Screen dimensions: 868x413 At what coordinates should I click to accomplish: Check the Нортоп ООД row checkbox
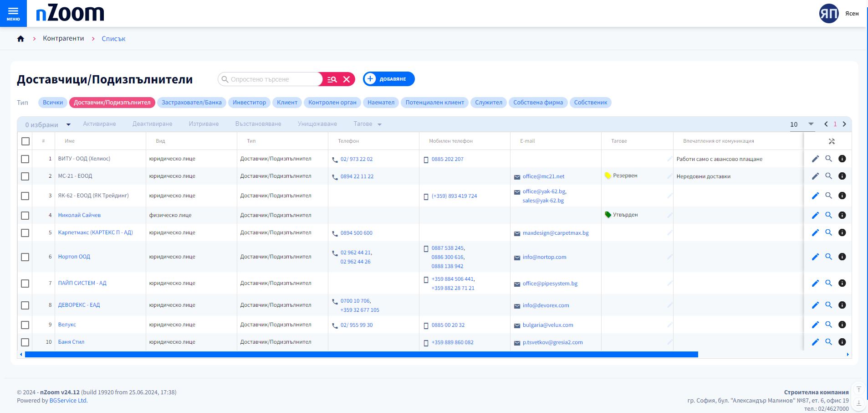[x=25, y=257]
